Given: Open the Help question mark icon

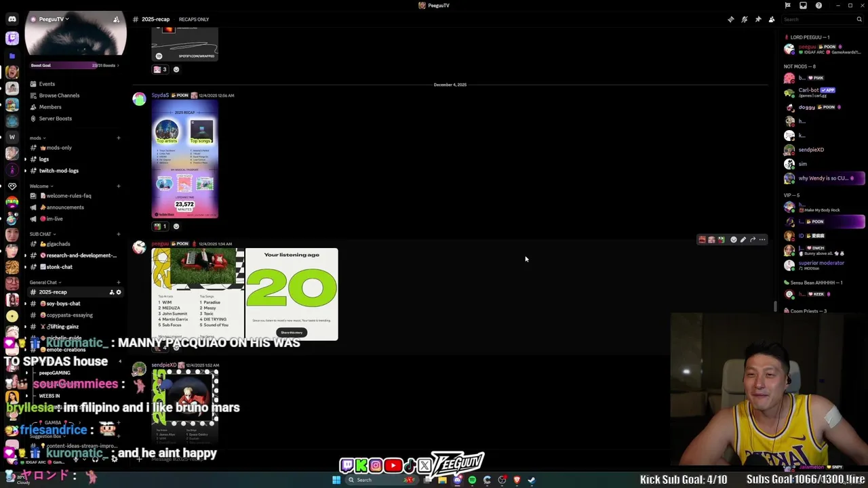Looking at the screenshot, I should click(x=818, y=5).
